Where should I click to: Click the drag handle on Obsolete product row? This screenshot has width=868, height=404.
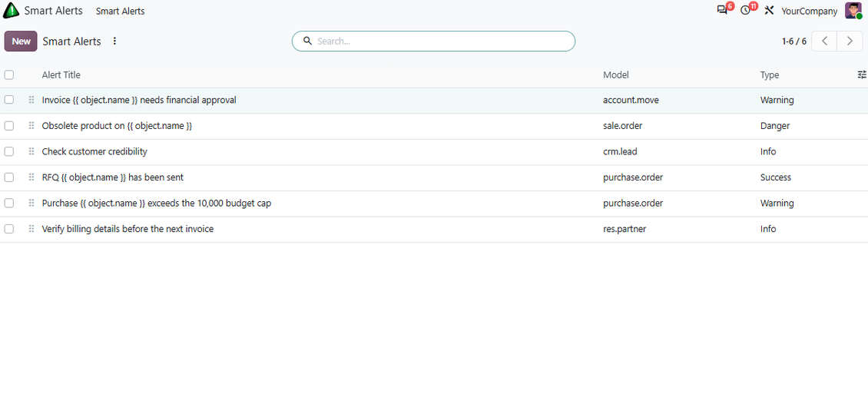coord(31,126)
